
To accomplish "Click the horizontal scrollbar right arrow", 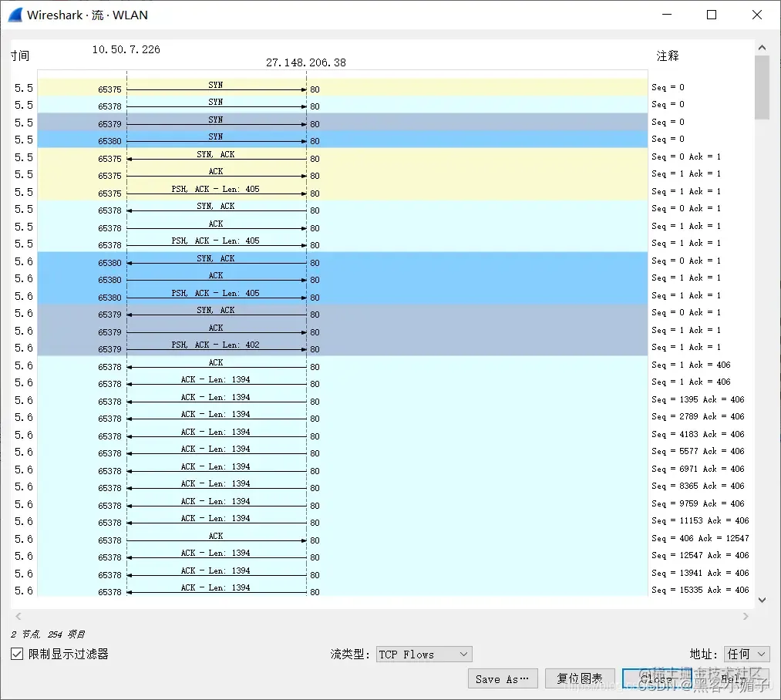I will tap(746, 616).
